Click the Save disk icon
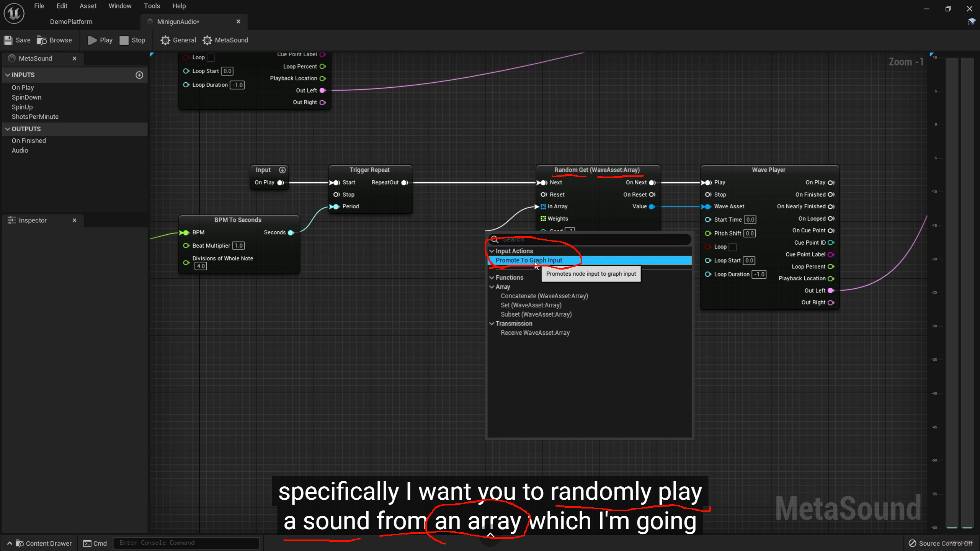 [8, 40]
